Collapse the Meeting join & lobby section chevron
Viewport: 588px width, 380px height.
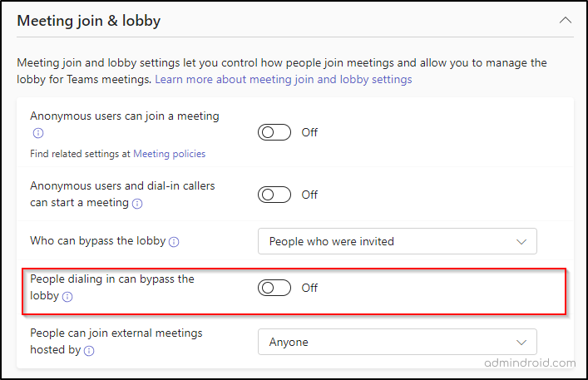566,20
